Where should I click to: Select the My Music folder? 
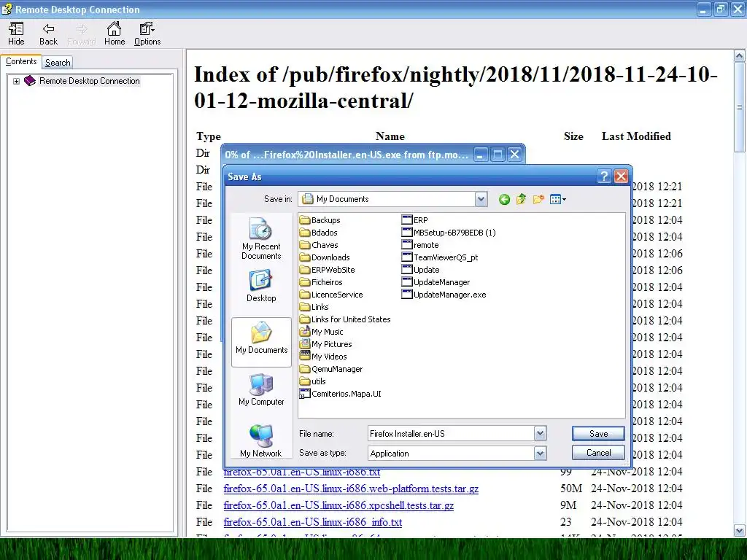(x=321, y=332)
